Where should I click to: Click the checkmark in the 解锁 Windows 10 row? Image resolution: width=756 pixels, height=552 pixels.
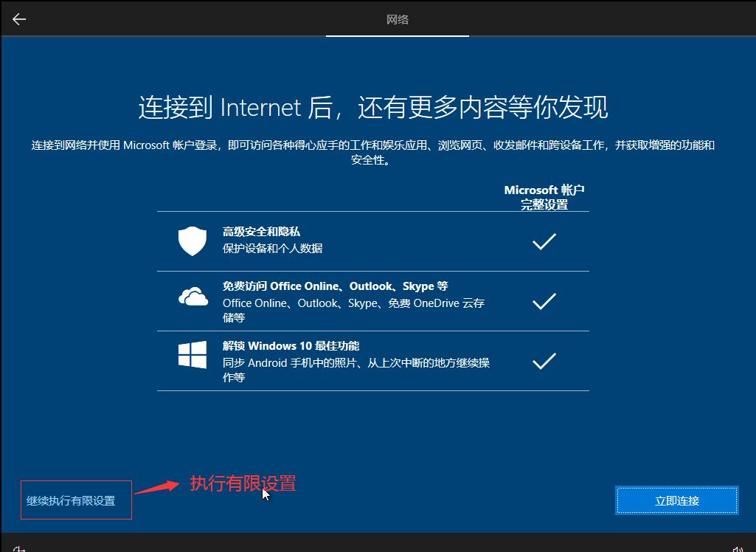click(544, 361)
